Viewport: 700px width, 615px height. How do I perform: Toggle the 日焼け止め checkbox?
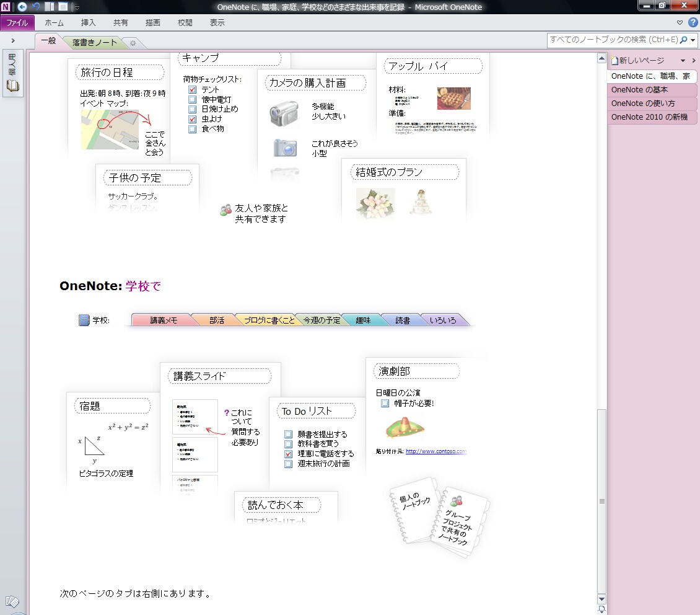[x=193, y=109]
